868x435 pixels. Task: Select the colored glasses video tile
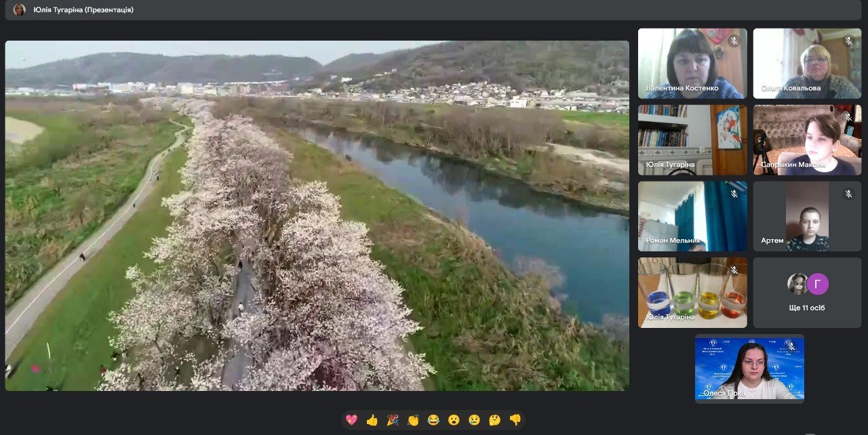(x=692, y=293)
